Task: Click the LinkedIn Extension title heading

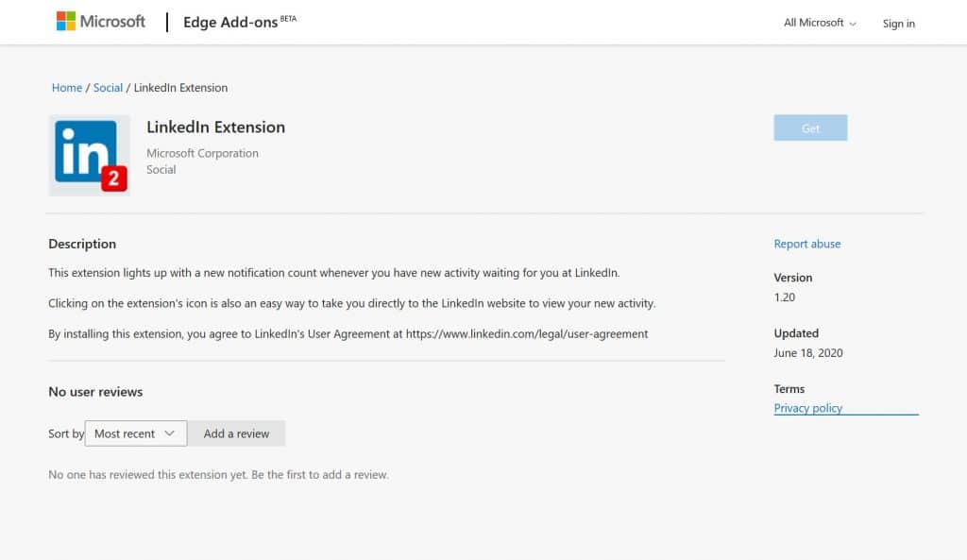Action: pos(215,127)
